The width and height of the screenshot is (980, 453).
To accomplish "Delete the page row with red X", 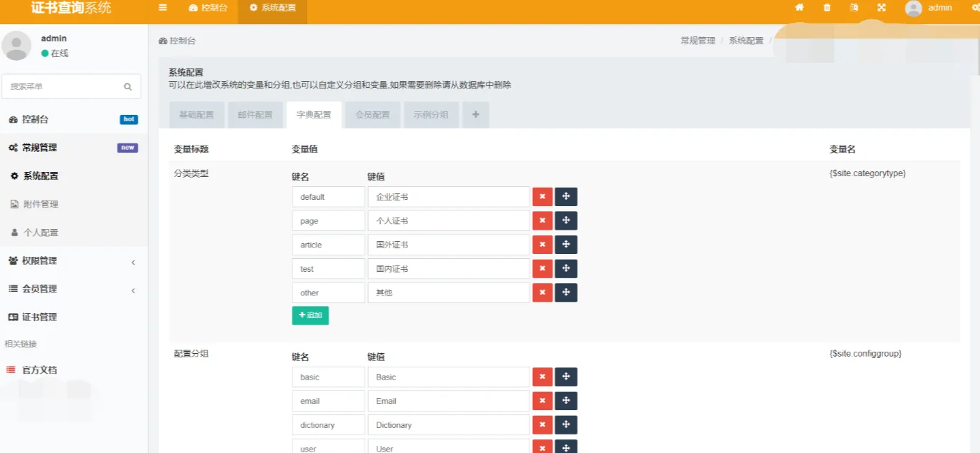I will point(542,220).
